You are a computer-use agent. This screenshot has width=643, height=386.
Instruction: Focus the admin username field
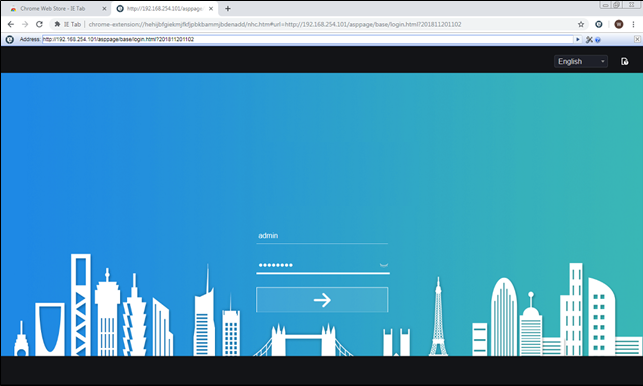point(322,236)
